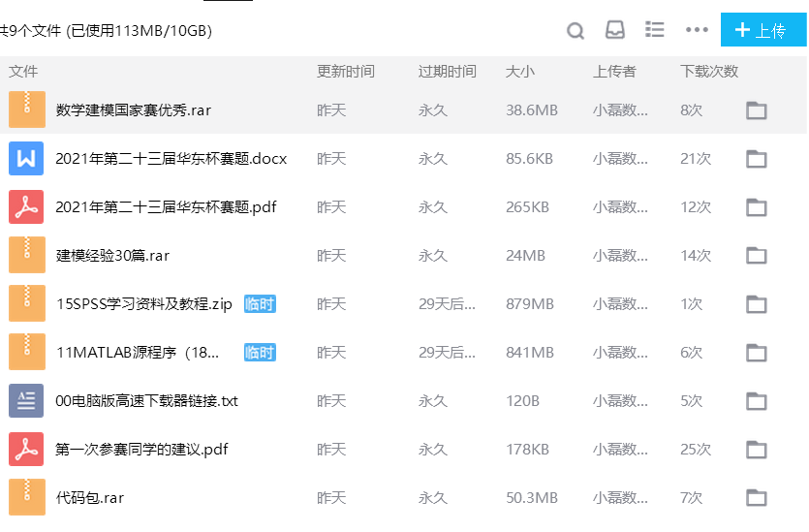Click PDF icon of 第一次参赛同学的建议.pdf
809x532 pixels.
[x=26, y=449]
